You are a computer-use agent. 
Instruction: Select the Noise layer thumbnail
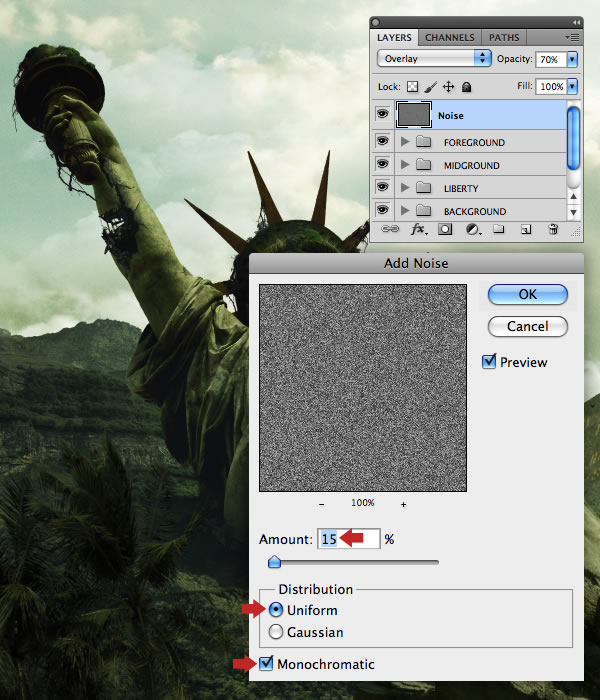[x=414, y=115]
